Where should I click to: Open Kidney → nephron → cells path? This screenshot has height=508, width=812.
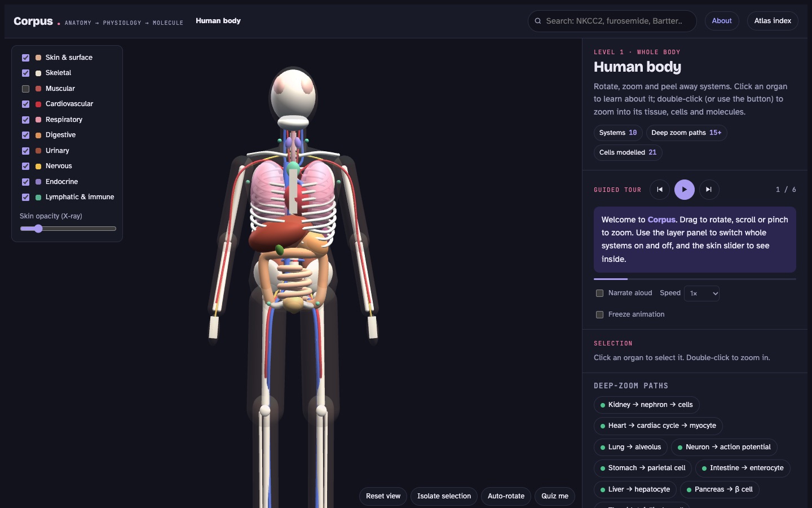click(647, 405)
